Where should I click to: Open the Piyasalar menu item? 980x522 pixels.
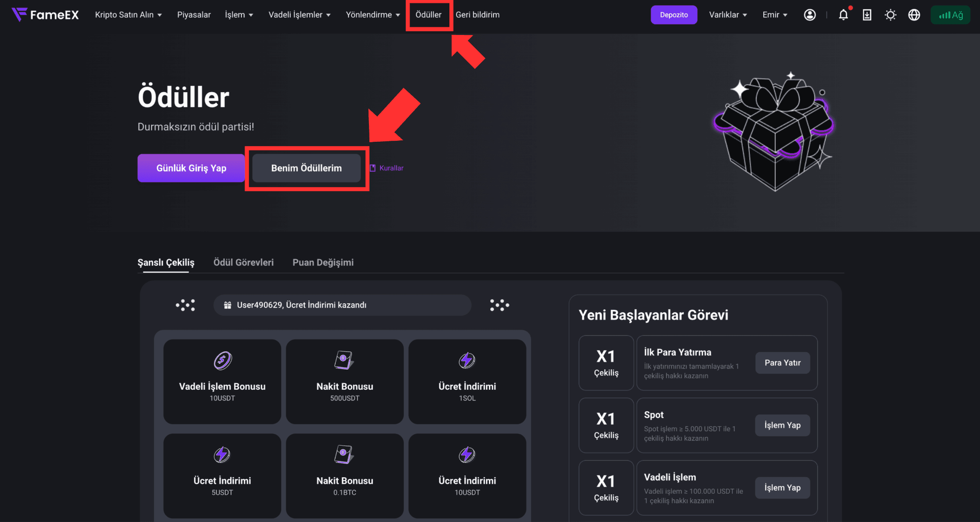point(194,15)
